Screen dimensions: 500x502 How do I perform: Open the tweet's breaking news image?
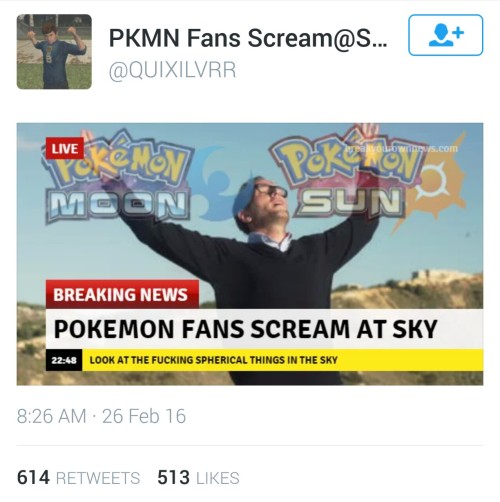pos(250,254)
